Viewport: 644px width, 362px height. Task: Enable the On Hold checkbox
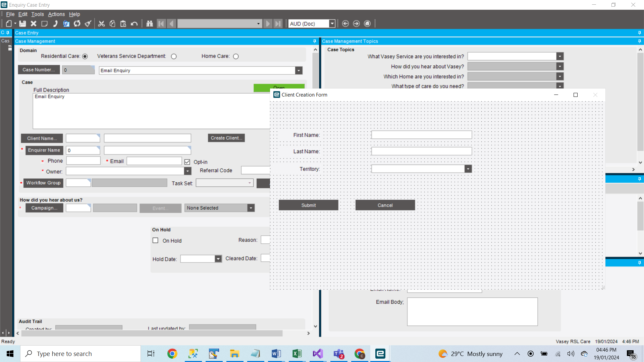tap(155, 240)
